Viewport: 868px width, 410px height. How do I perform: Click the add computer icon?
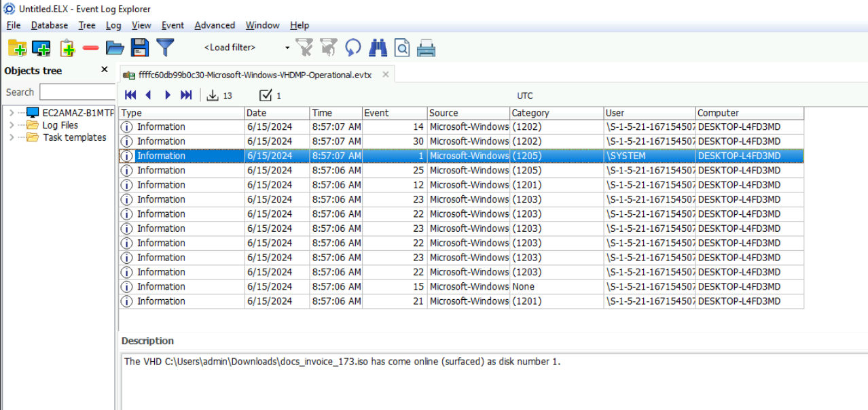click(x=41, y=48)
